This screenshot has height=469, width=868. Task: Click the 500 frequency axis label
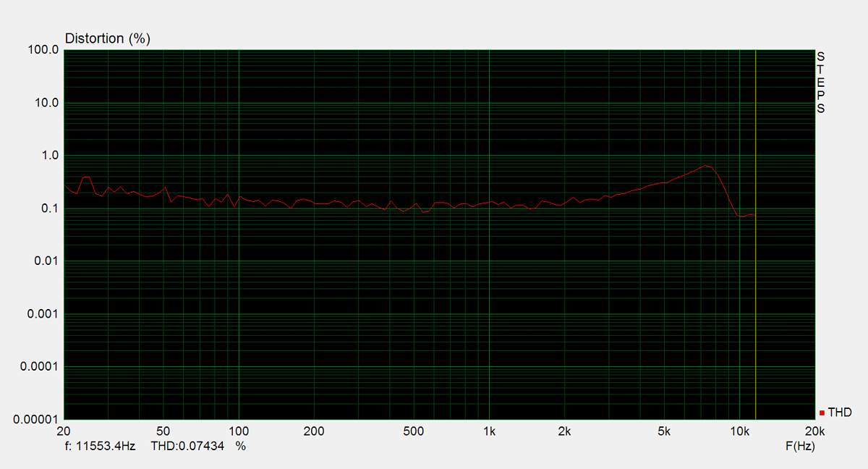pos(413,431)
